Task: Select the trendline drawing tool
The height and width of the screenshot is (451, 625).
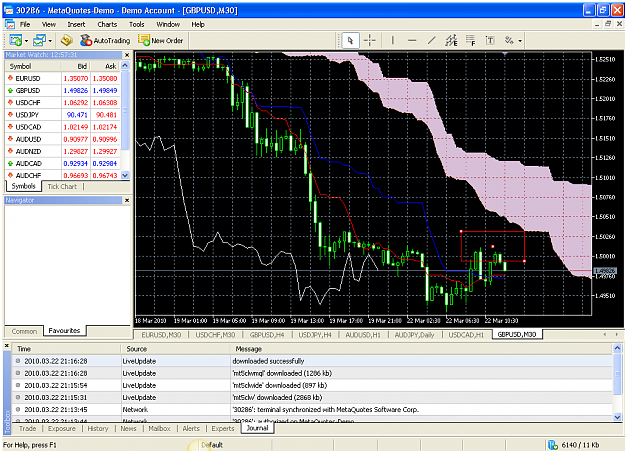Action: pyautogui.click(x=432, y=40)
